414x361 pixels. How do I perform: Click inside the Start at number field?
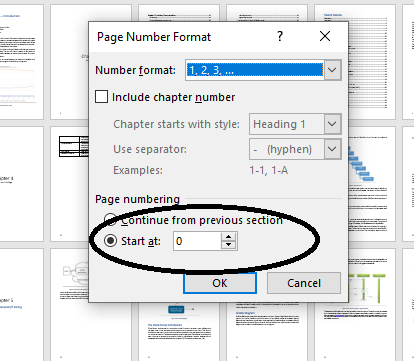pos(197,241)
